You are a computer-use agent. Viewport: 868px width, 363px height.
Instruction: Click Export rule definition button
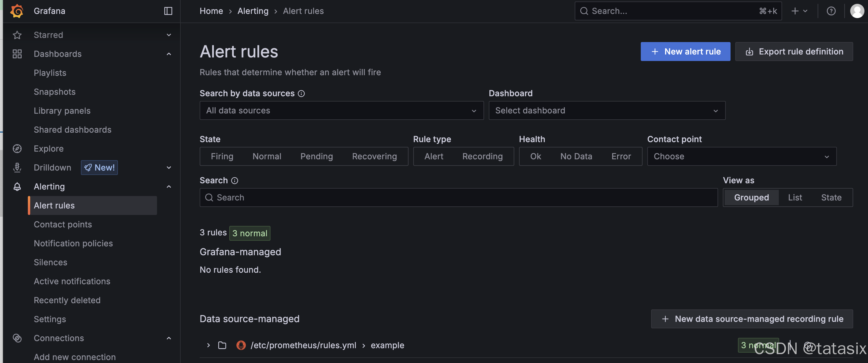pyautogui.click(x=794, y=52)
